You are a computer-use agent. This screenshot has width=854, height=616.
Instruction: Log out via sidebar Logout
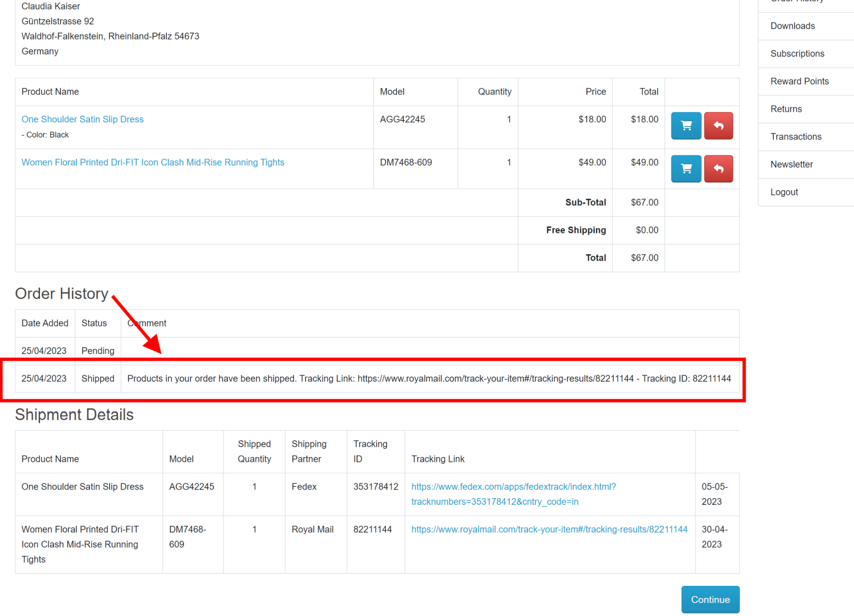pos(784,192)
